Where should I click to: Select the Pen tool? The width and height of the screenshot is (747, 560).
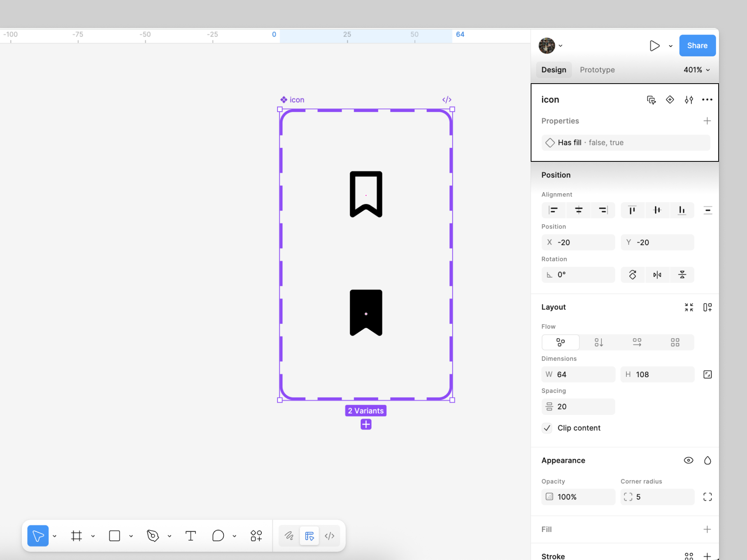pyautogui.click(x=153, y=536)
